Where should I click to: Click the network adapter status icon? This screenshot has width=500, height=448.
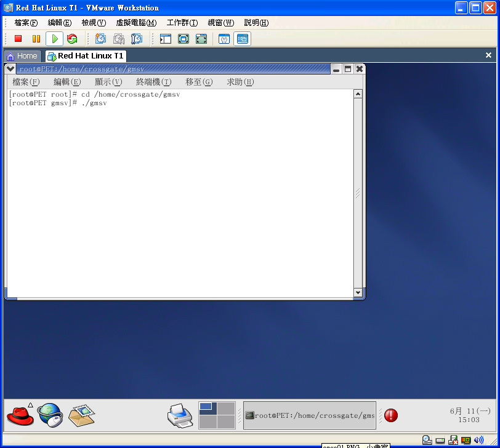466,441
